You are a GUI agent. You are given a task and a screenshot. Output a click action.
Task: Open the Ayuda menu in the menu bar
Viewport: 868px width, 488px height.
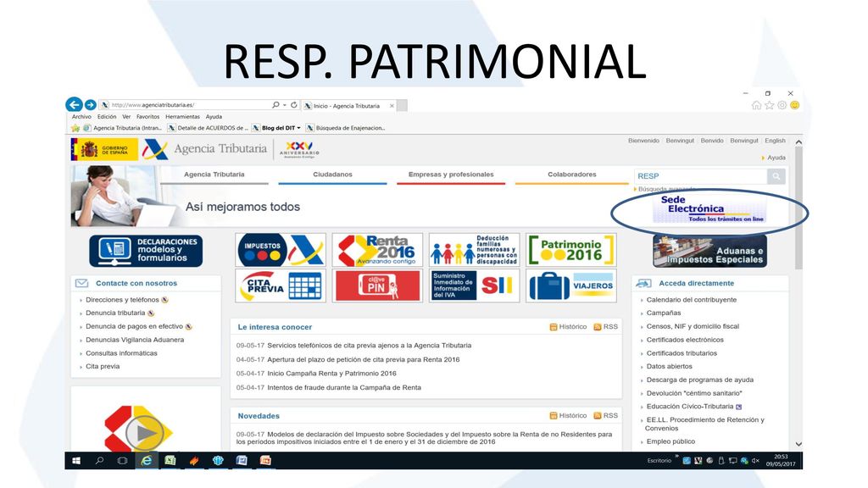point(214,117)
